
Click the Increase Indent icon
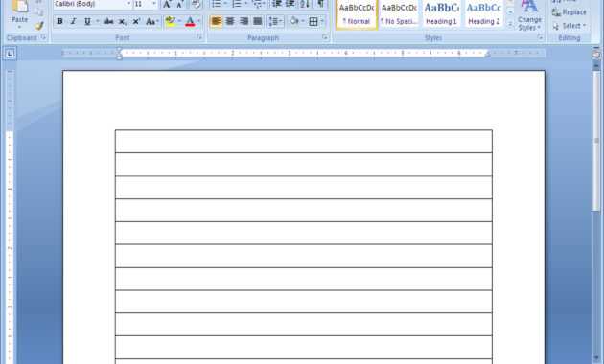[x=290, y=4]
